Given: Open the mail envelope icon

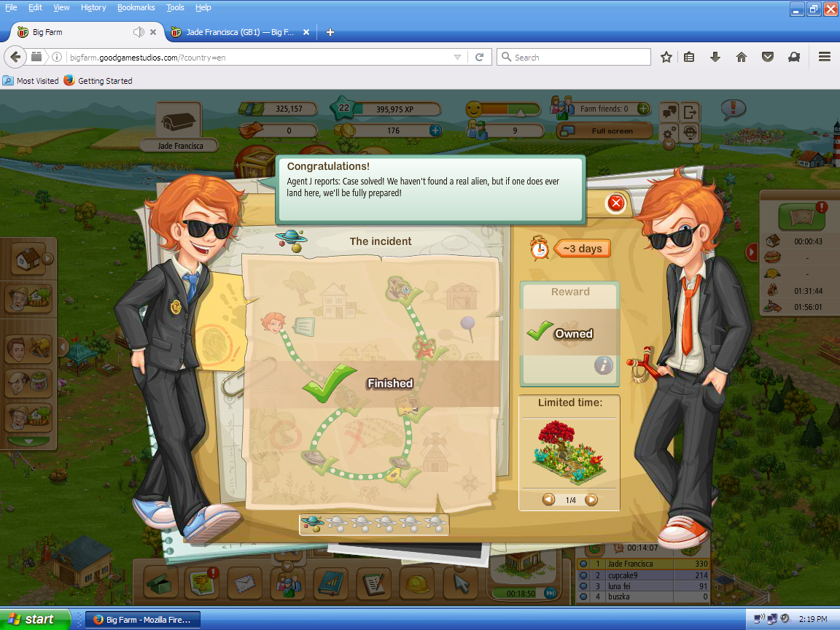Looking at the screenshot, I should 245,583.
